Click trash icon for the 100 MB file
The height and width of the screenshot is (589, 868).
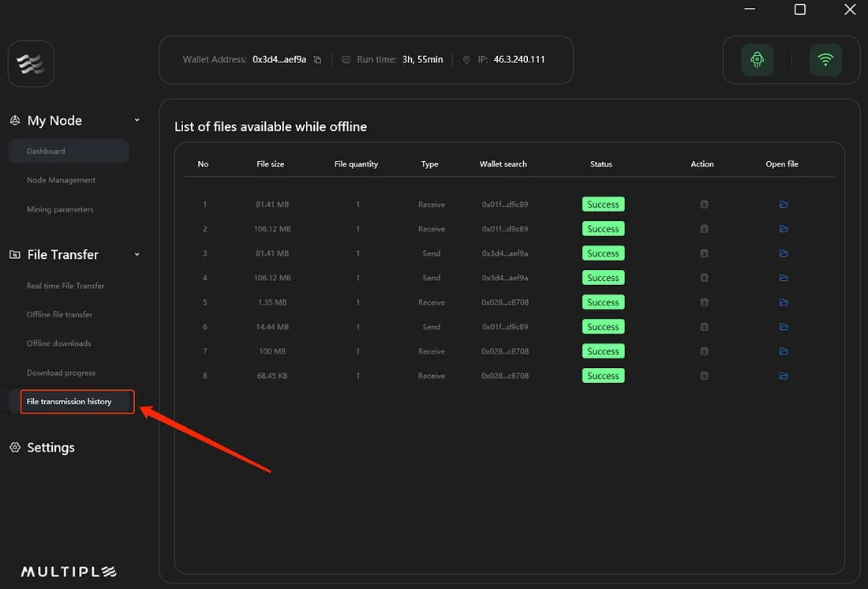[704, 351]
